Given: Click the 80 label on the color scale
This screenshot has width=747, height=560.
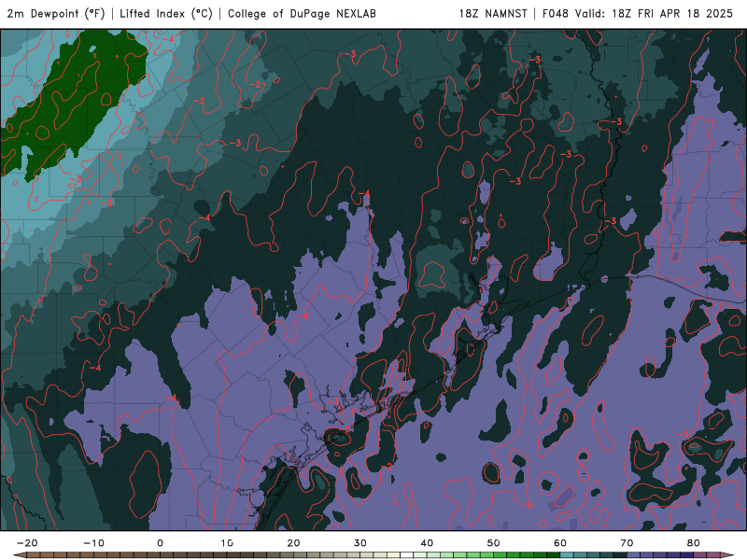Looking at the screenshot, I should pos(694,543).
